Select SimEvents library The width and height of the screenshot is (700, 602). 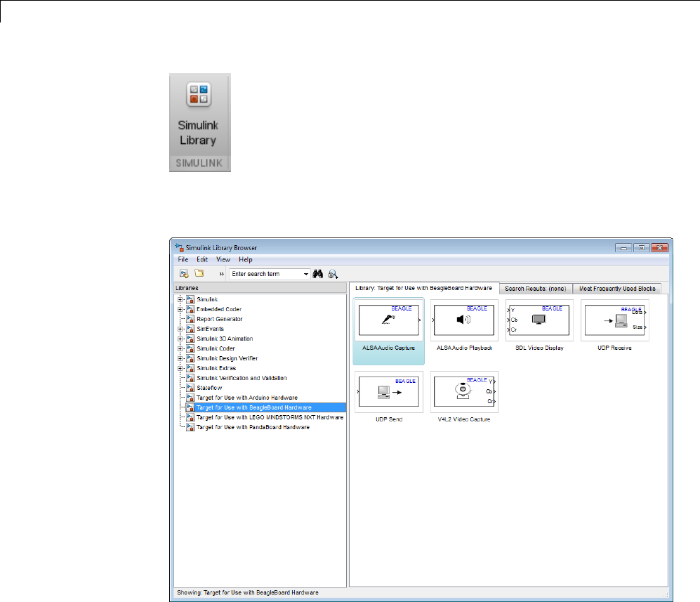[210, 329]
